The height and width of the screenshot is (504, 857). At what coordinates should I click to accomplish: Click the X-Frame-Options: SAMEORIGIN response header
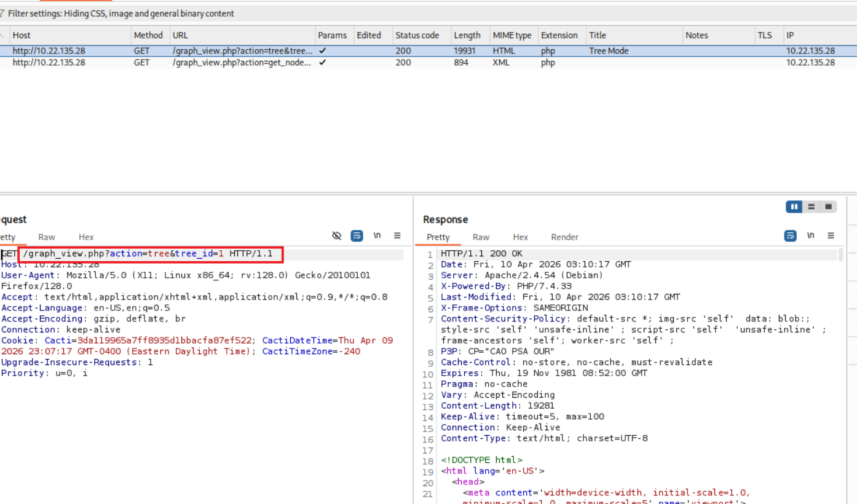point(514,308)
